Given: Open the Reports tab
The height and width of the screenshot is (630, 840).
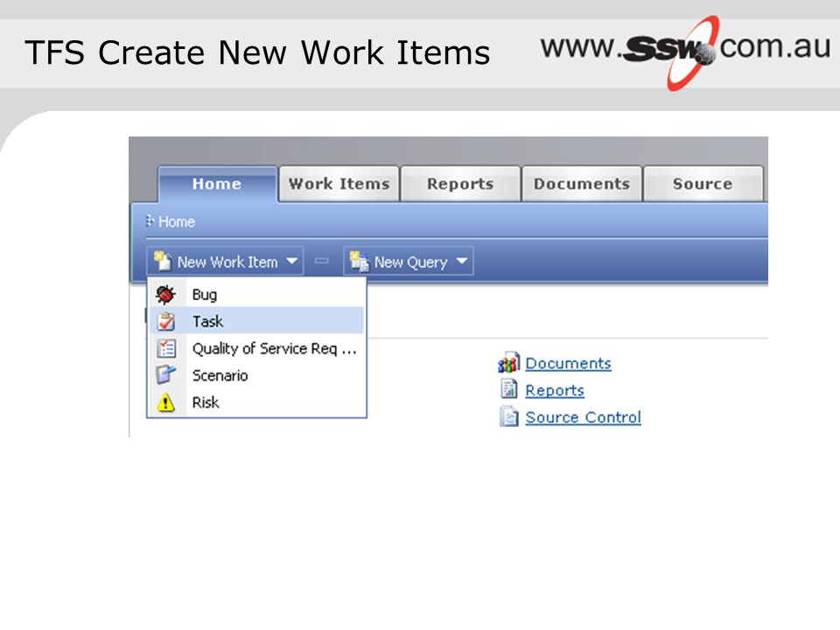Looking at the screenshot, I should (x=460, y=184).
